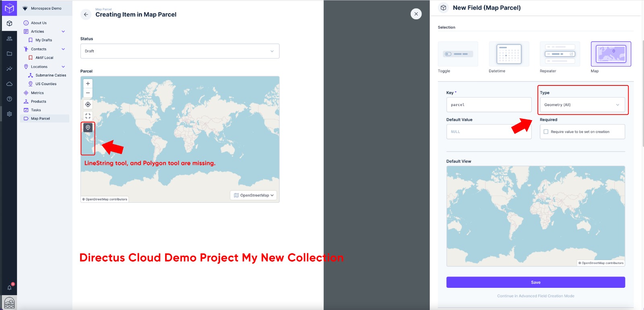Open the Status Draft dropdown
644x310 pixels.
(180, 51)
